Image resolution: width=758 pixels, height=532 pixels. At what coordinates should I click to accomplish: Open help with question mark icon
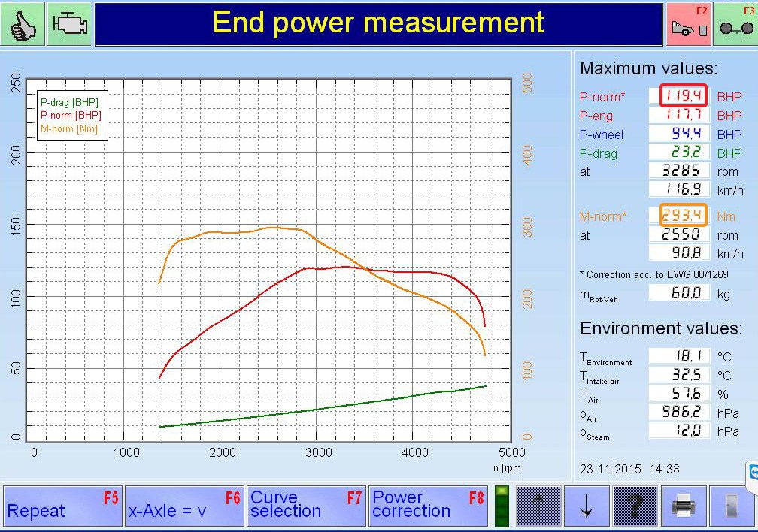(x=635, y=506)
